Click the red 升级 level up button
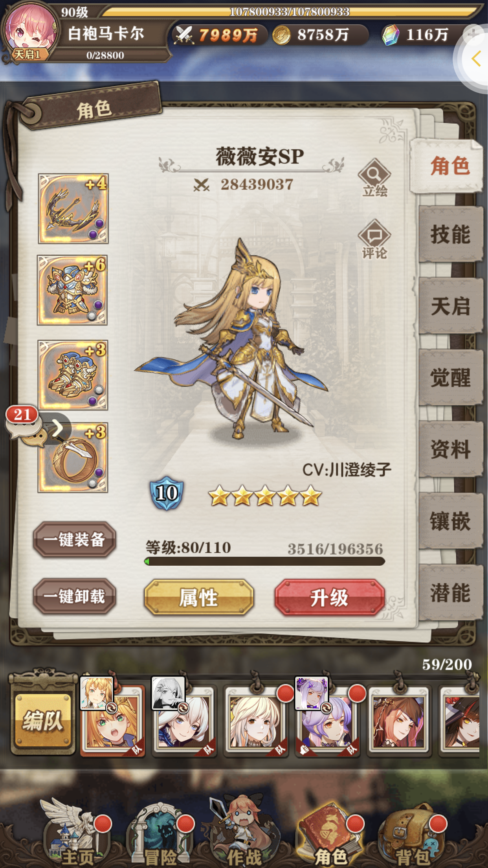This screenshot has height=868, width=488. coord(329,597)
